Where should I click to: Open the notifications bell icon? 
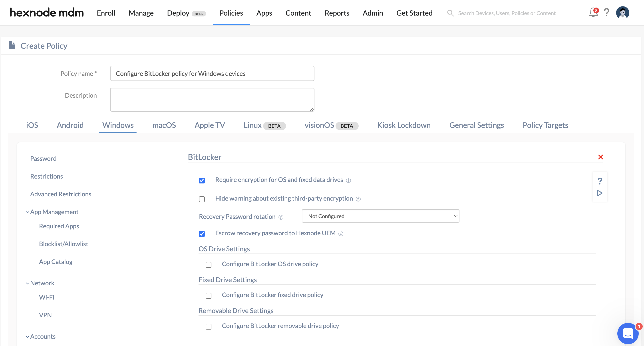point(593,12)
